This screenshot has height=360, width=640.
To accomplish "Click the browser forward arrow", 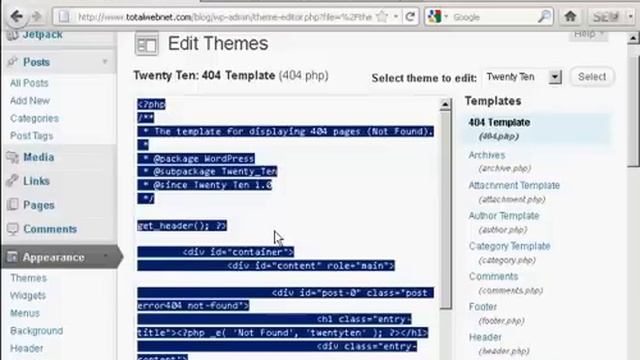I will [x=36, y=17].
